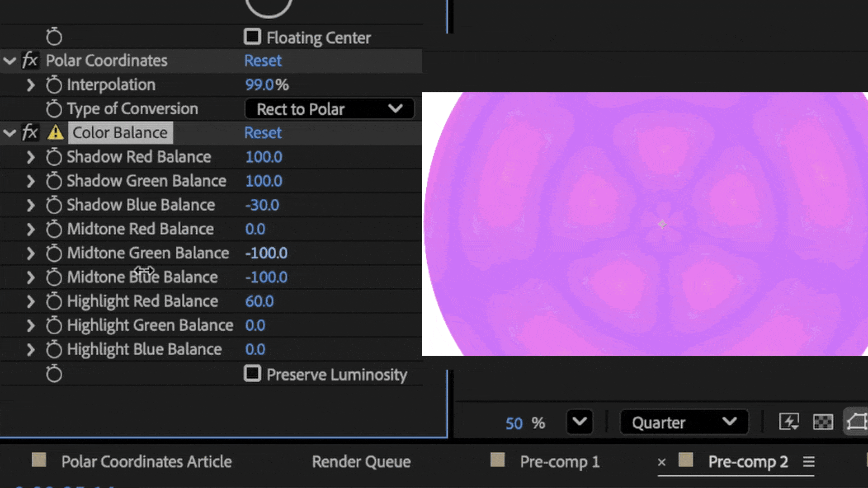Expand the Interpolation property

(30, 84)
